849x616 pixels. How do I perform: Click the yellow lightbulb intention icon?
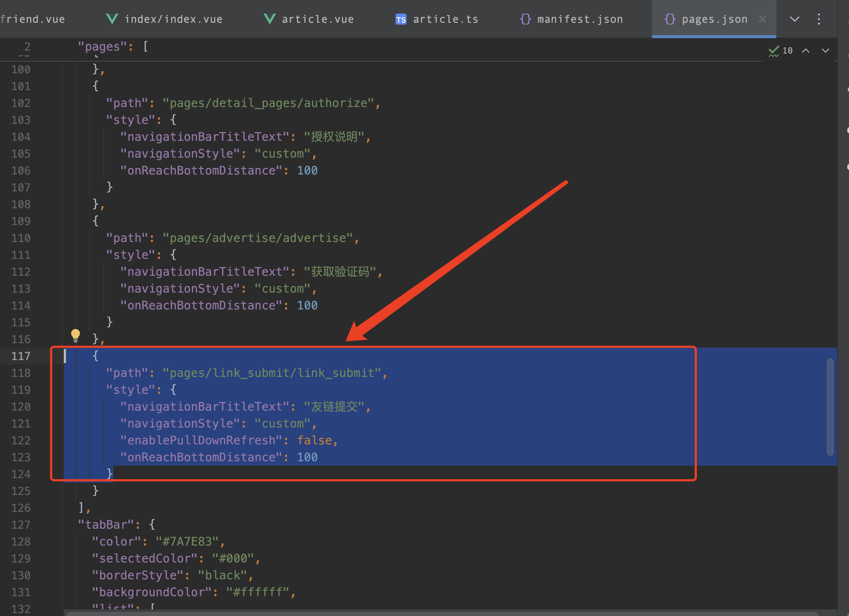75,335
